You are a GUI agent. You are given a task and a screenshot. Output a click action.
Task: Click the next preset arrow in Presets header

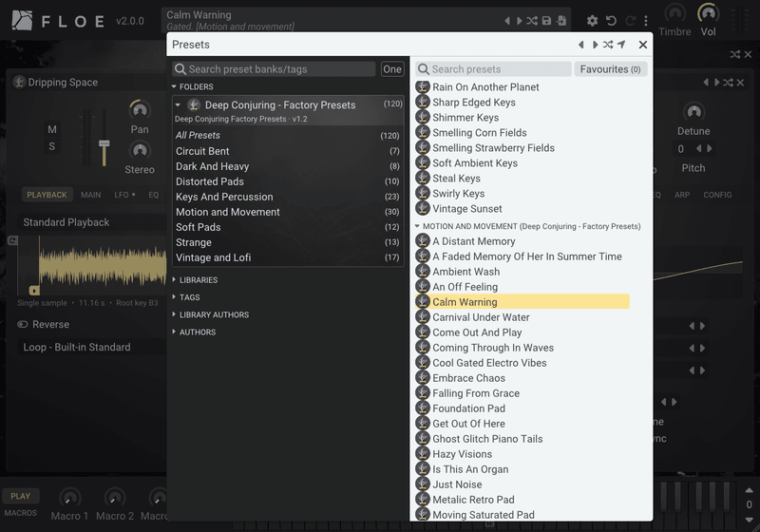click(x=595, y=45)
